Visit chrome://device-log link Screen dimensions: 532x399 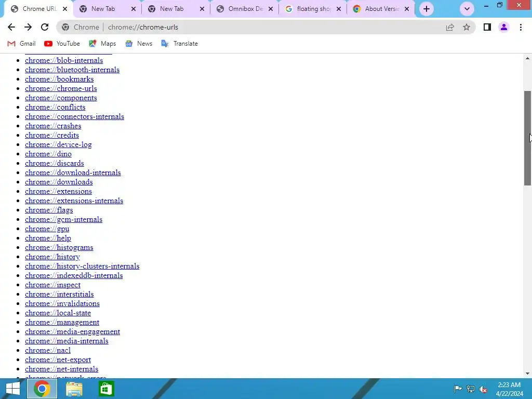coord(58,144)
